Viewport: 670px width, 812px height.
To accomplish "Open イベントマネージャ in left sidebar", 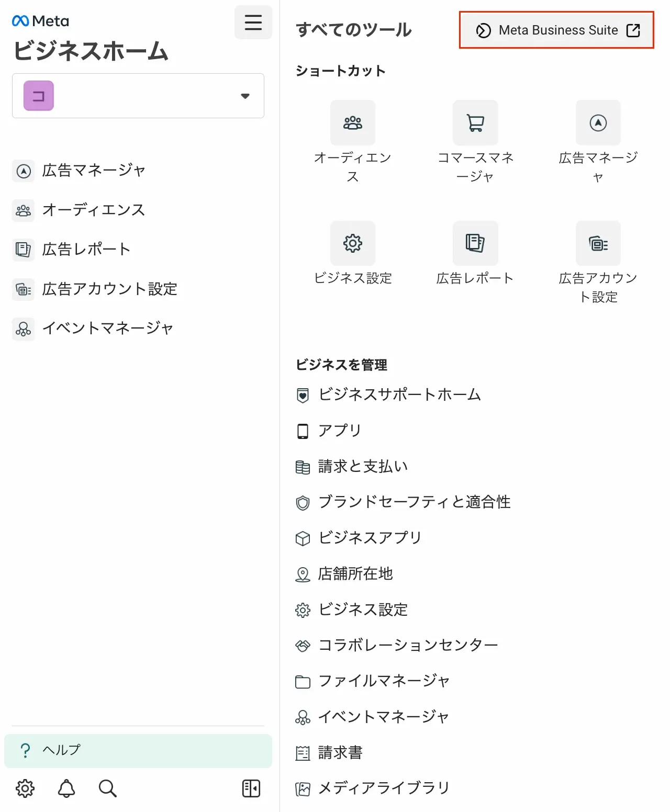I will pos(93,329).
